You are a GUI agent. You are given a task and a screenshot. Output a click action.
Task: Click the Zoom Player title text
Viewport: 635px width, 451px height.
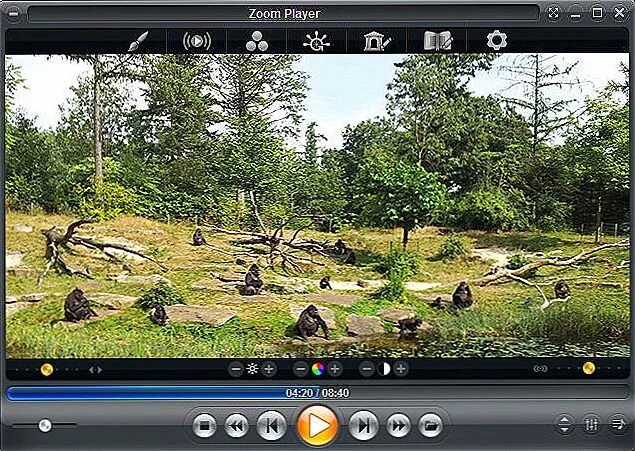(284, 14)
